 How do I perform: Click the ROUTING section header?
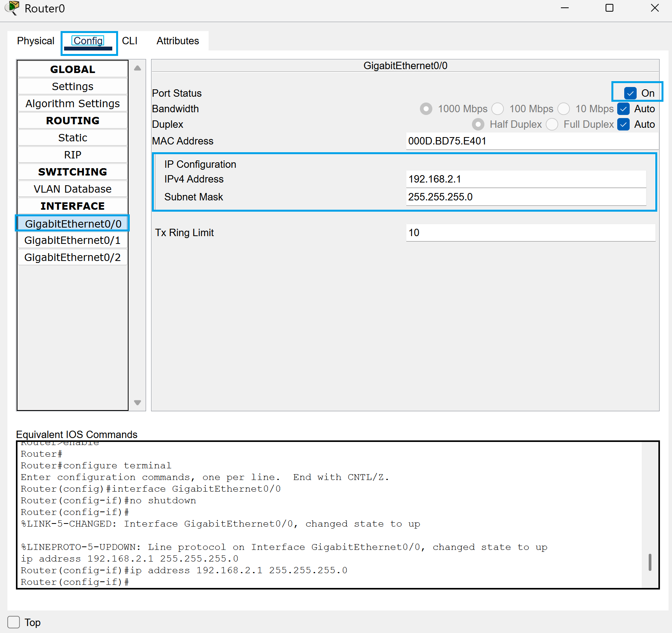(73, 120)
